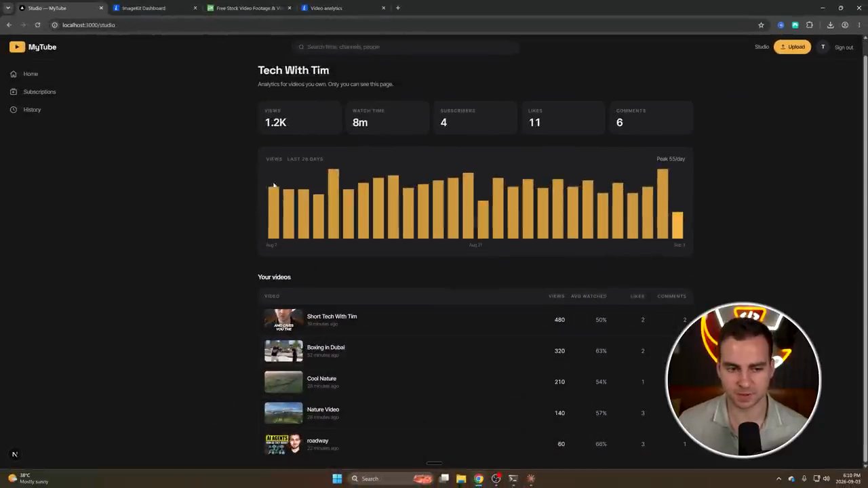Show hidden system tray icons
868x488 pixels.
[778, 479]
